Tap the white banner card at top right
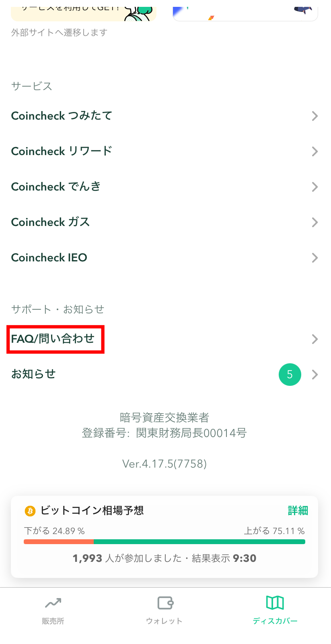 [245, 13]
